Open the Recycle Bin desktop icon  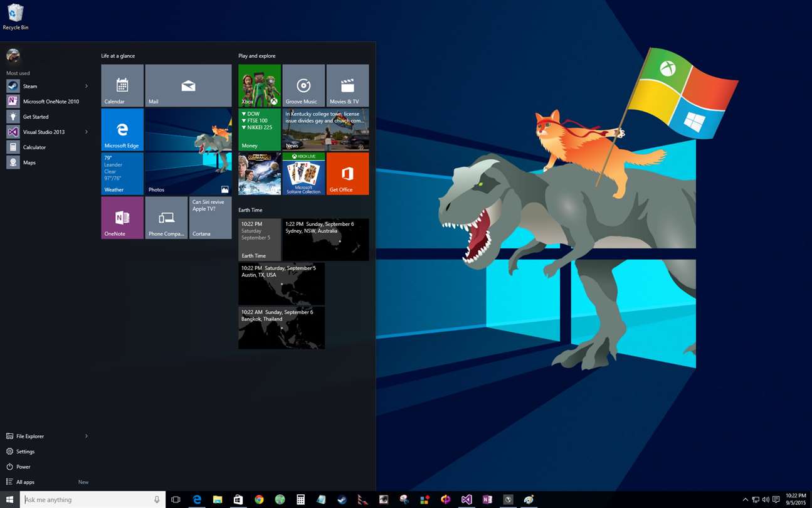(x=16, y=17)
